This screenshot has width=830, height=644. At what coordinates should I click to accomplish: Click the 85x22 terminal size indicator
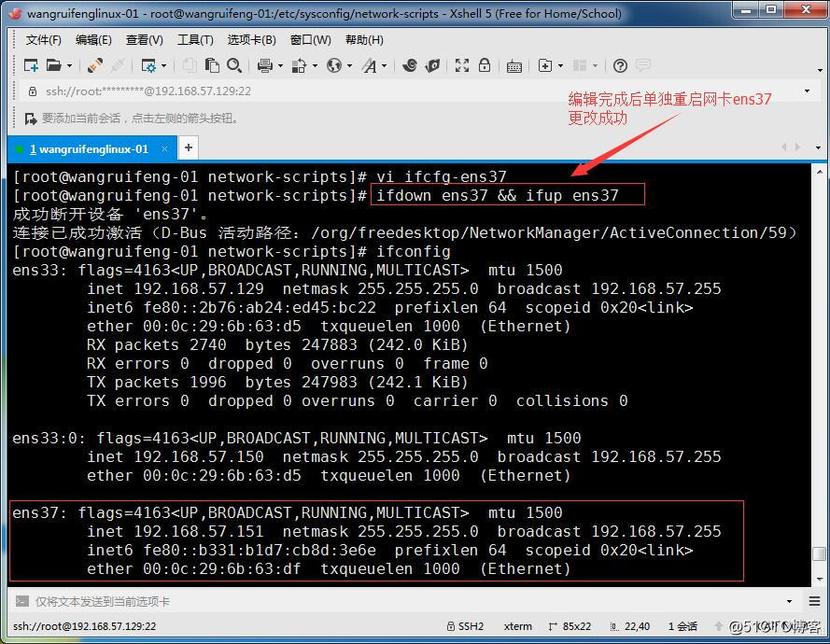[570, 626]
